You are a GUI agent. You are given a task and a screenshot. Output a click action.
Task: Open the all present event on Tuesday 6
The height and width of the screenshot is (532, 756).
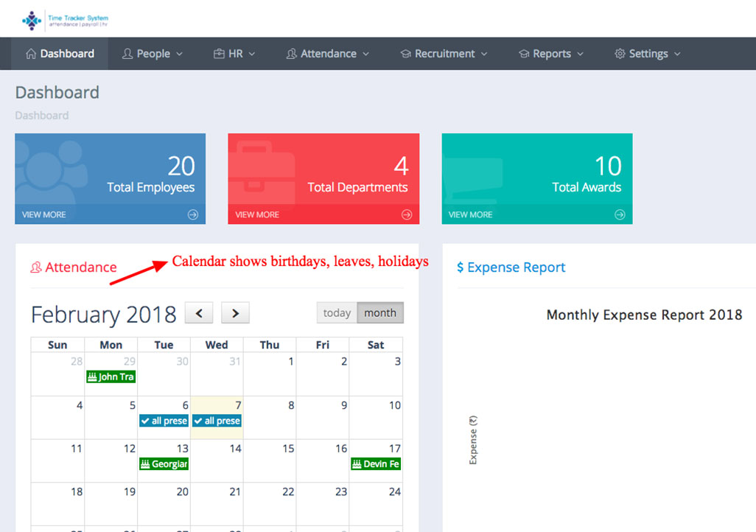[164, 421]
